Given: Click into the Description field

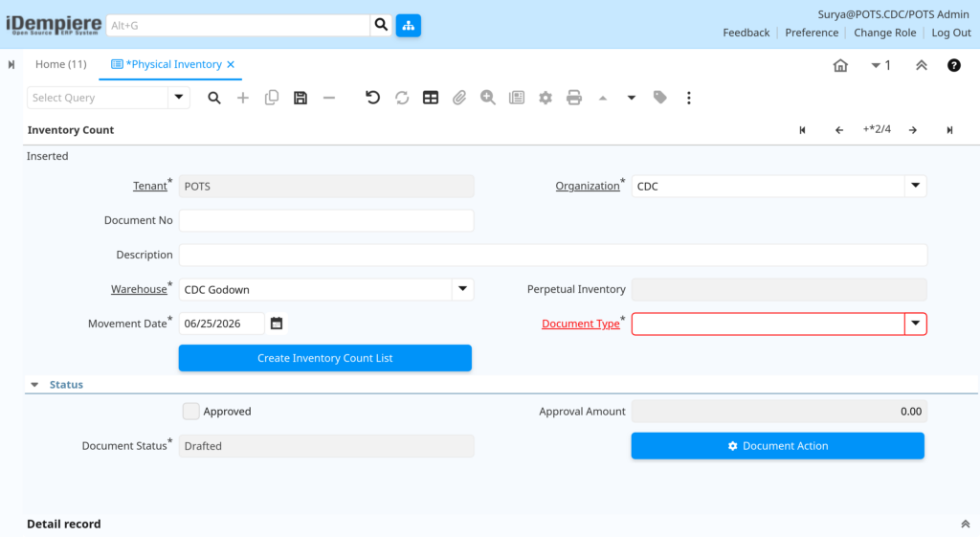Looking at the screenshot, I should 552,255.
